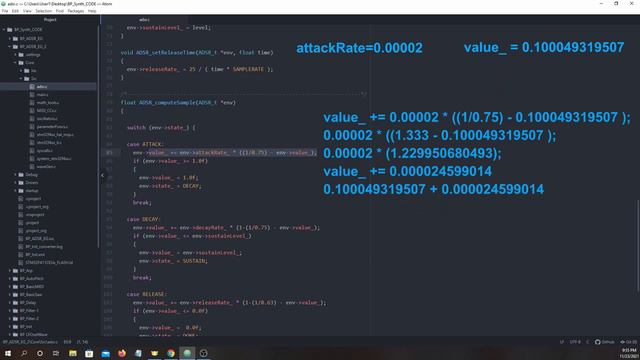Click the file path in the status bar
Viewport: 640px width, 360px height.
(30, 342)
